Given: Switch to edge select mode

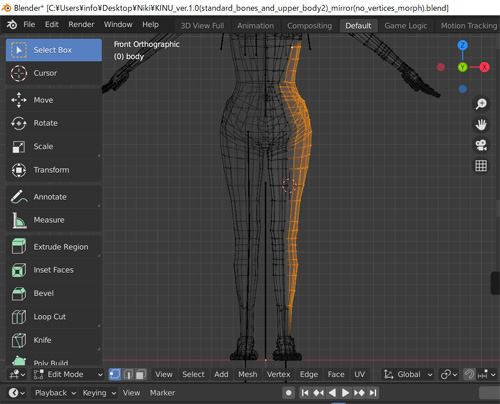Looking at the screenshot, I should pos(128,375).
